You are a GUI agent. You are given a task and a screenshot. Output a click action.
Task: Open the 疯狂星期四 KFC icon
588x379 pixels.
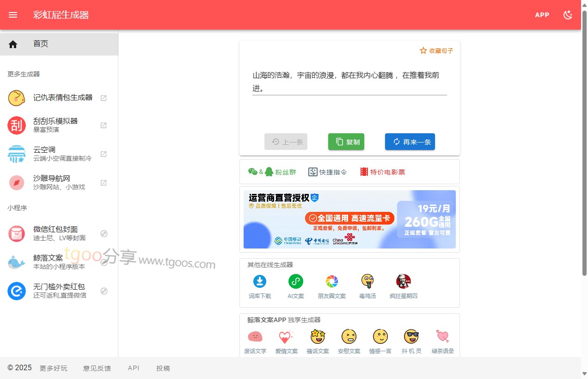(403, 281)
